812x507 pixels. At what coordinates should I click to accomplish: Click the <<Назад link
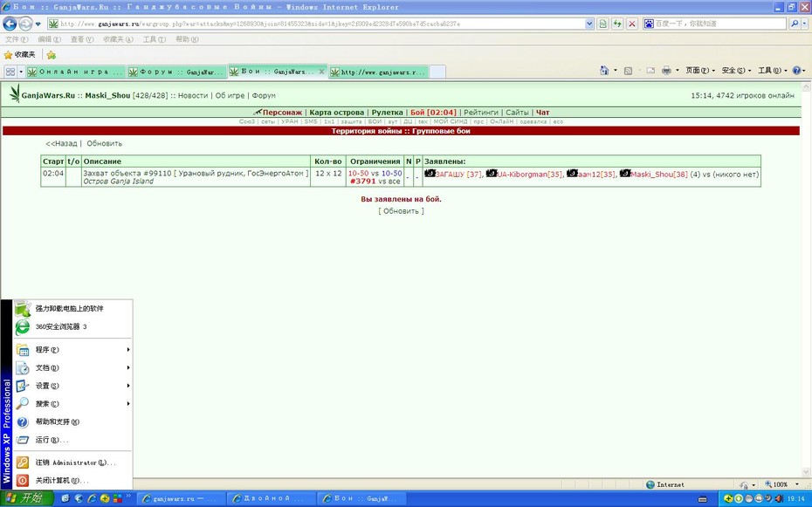click(61, 143)
